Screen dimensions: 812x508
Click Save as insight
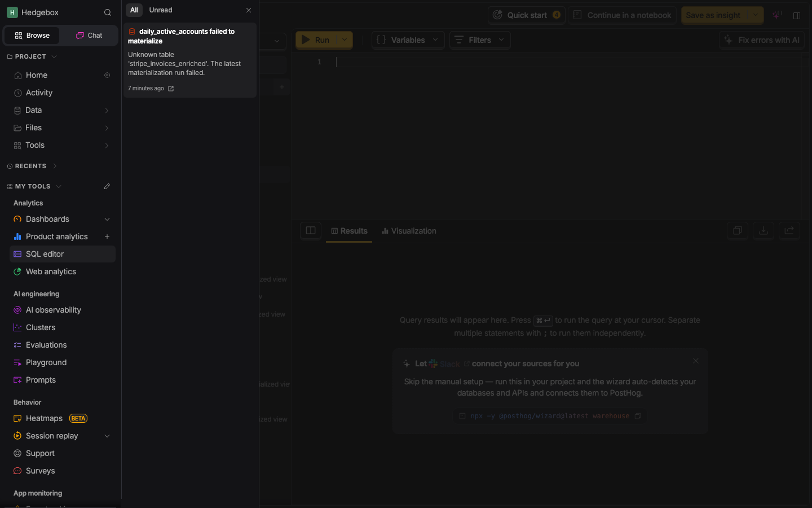tap(714, 15)
